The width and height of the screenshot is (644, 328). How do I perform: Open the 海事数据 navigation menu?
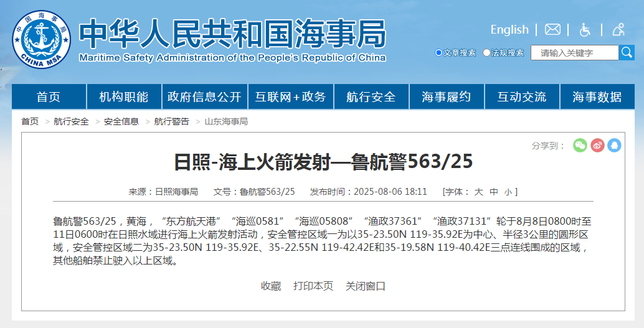597,97
